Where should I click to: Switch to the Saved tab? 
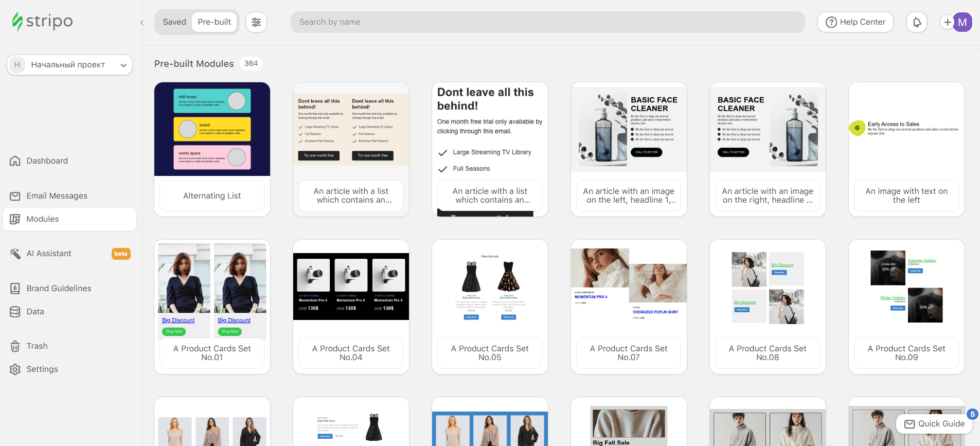tap(174, 22)
